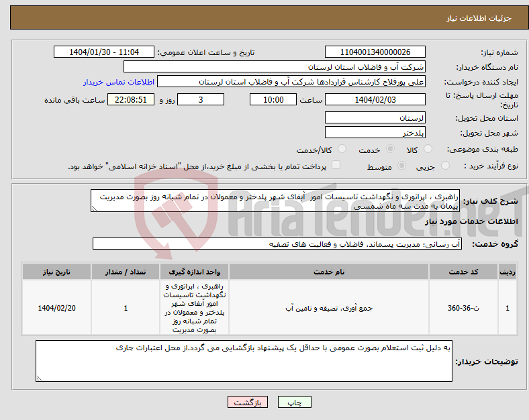Click the ردیف column header
The image size is (529, 420).
(508, 272)
